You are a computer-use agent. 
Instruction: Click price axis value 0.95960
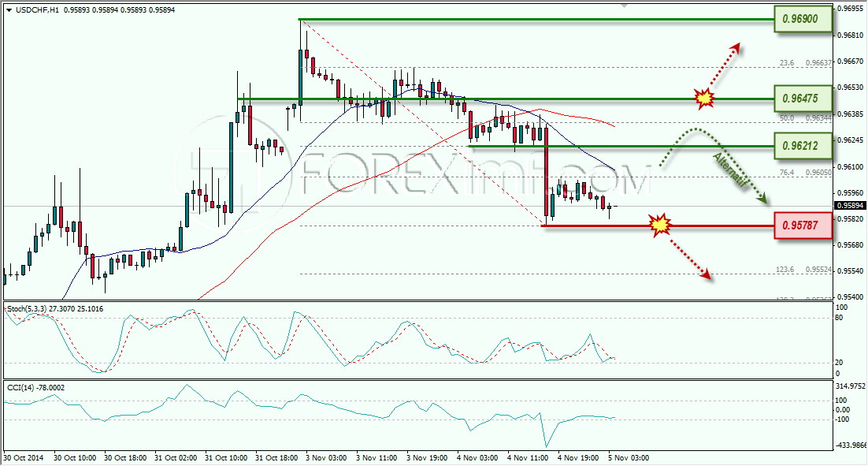point(851,193)
